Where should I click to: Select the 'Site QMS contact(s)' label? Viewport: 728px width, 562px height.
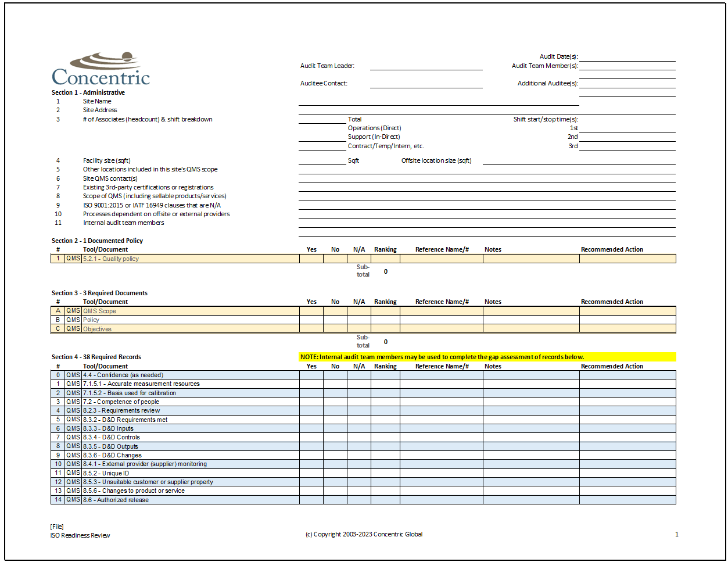pos(110,178)
